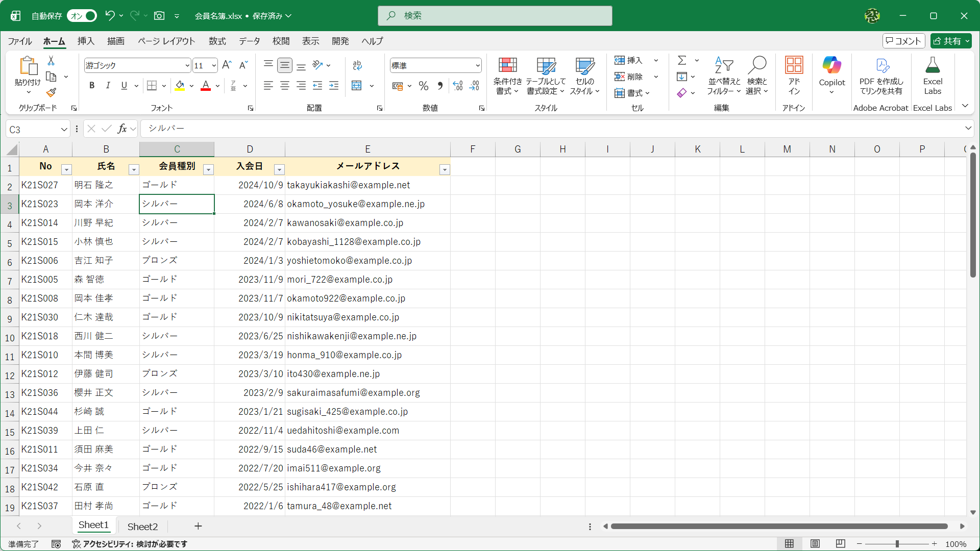
Task: Open the number format (標準) dropdown
Action: [x=478, y=65]
